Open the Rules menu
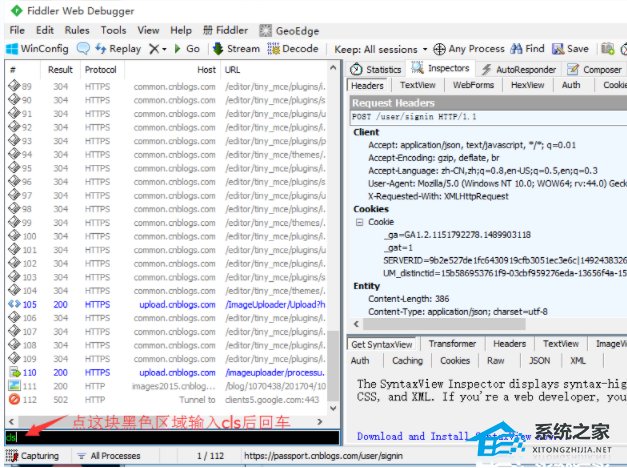The image size is (627, 468). pos(77,30)
